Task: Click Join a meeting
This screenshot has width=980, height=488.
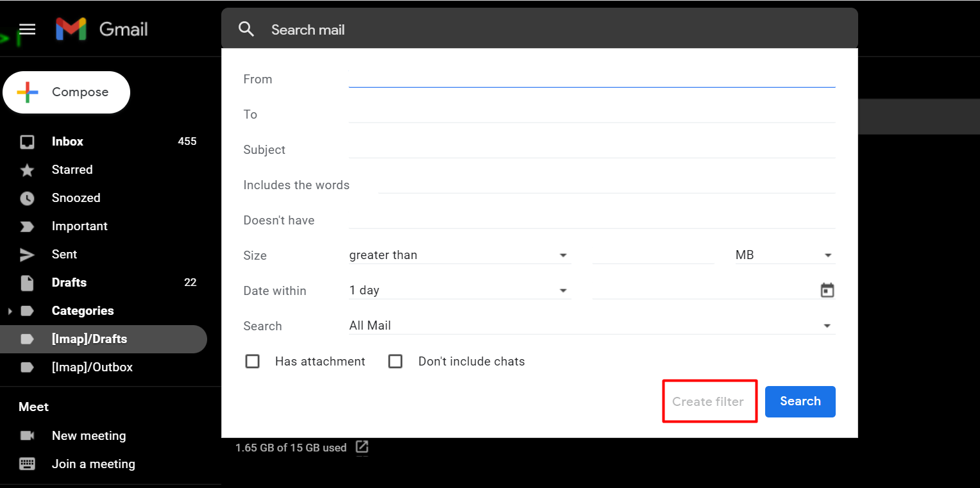Action: pyautogui.click(x=93, y=464)
